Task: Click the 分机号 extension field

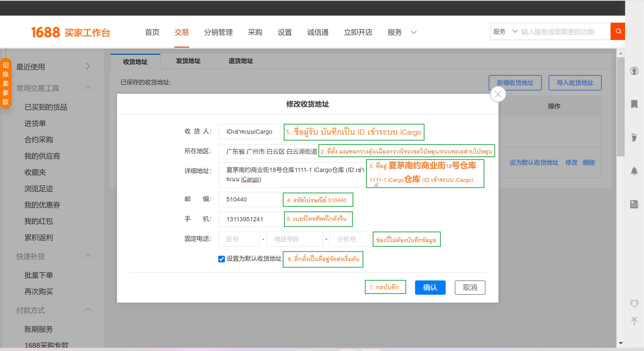Action: (x=350, y=239)
